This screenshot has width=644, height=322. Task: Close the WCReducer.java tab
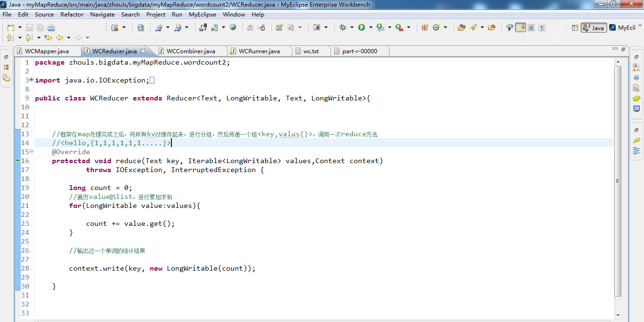144,51
